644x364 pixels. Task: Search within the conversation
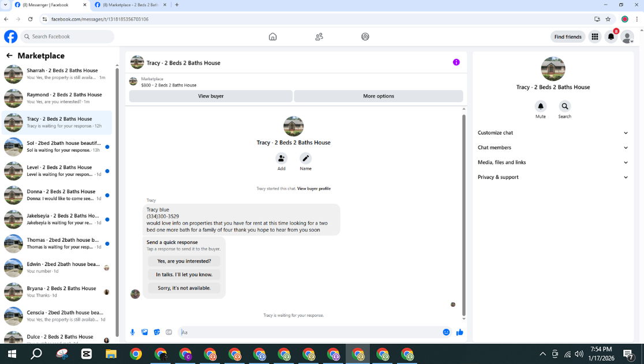pos(565,106)
